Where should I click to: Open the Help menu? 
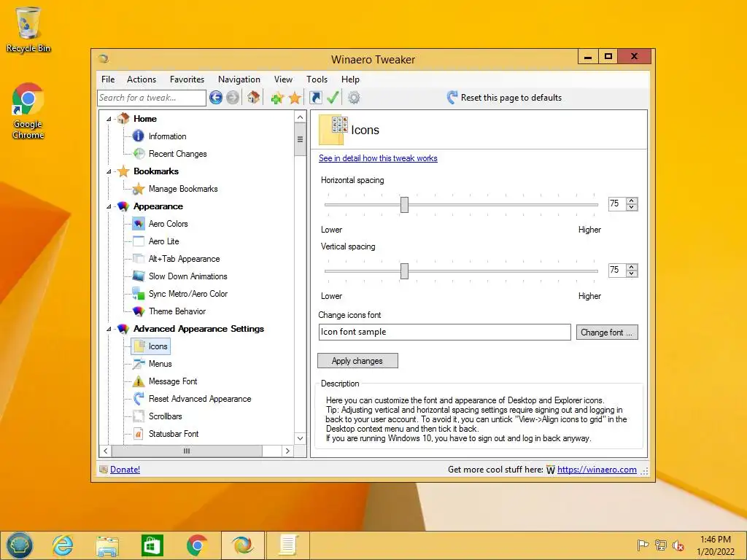click(350, 79)
